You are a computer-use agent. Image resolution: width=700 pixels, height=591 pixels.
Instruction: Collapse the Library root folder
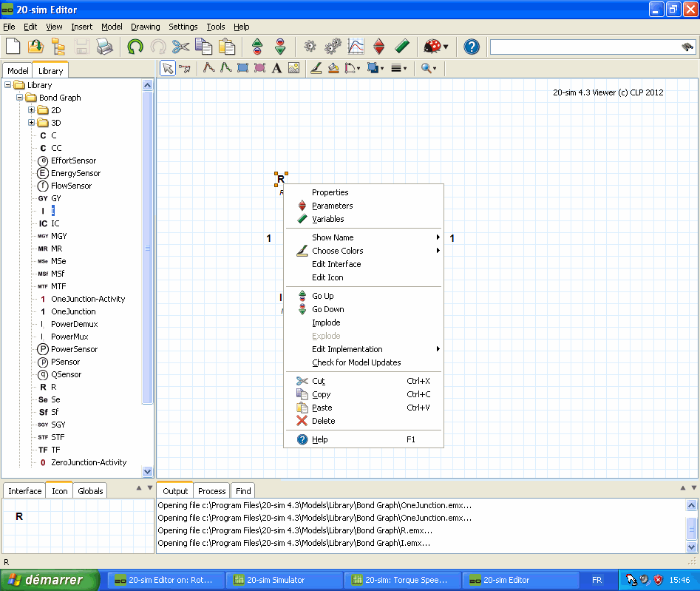[x=7, y=84]
